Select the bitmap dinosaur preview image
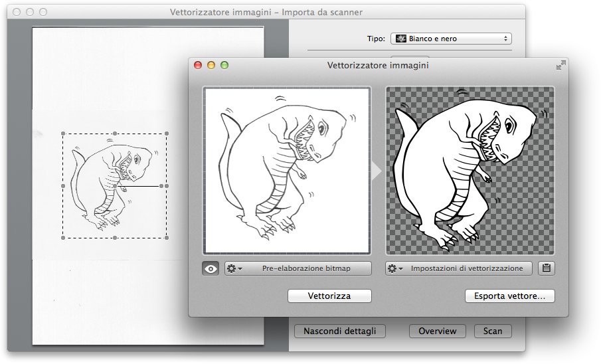601x364 pixels. click(x=287, y=170)
